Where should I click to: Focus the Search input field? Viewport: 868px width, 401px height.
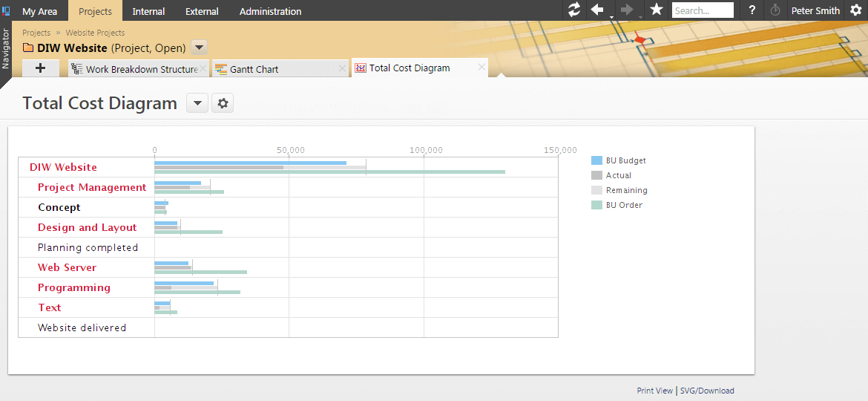(x=703, y=10)
